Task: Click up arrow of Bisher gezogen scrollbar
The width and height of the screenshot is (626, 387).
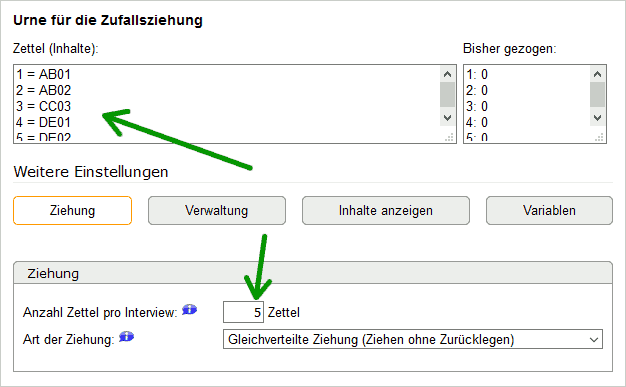Action: click(x=597, y=74)
